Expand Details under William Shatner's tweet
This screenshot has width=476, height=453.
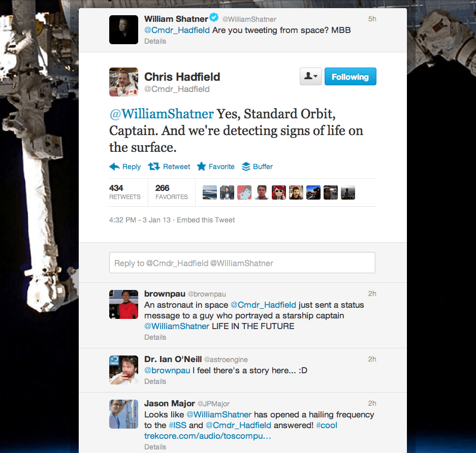155,41
